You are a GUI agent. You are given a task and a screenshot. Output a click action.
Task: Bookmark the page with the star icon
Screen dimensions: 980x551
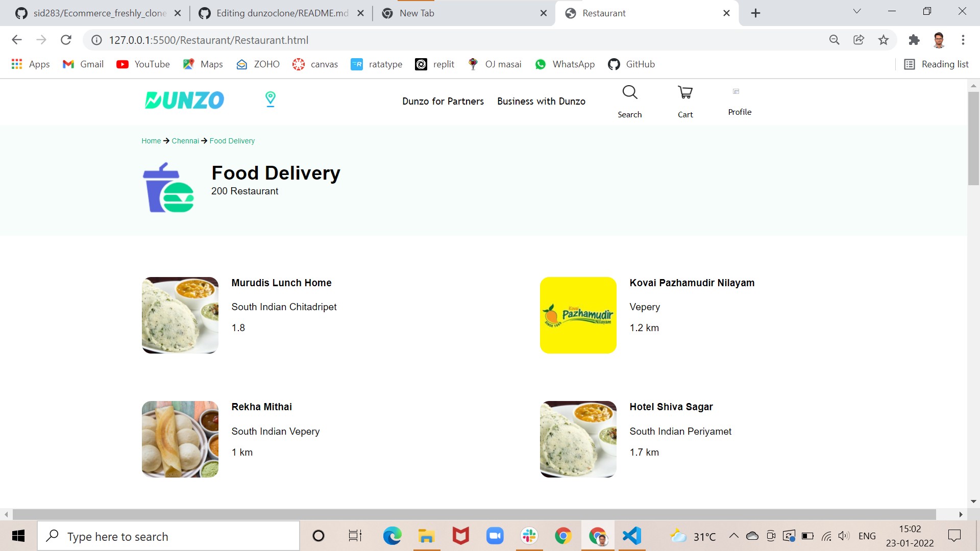(884, 39)
